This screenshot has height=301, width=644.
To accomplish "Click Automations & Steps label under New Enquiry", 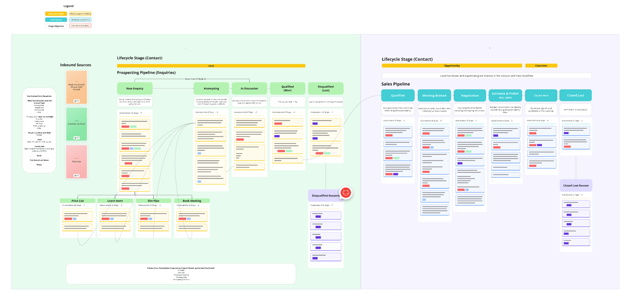I will point(130,113).
